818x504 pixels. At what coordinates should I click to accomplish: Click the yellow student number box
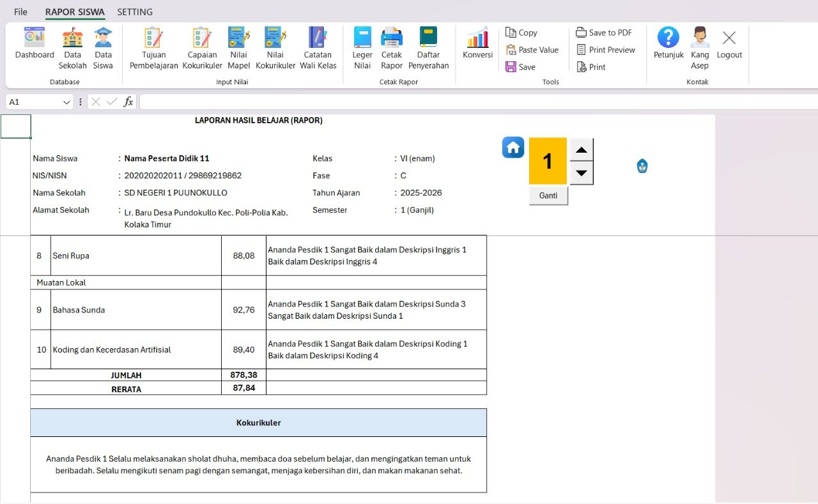pos(548,161)
